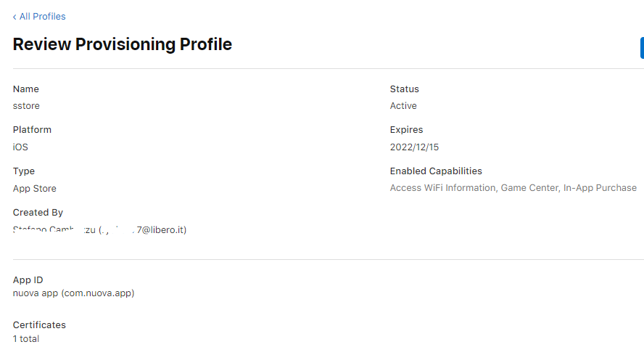Click the Created By label

point(38,213)
